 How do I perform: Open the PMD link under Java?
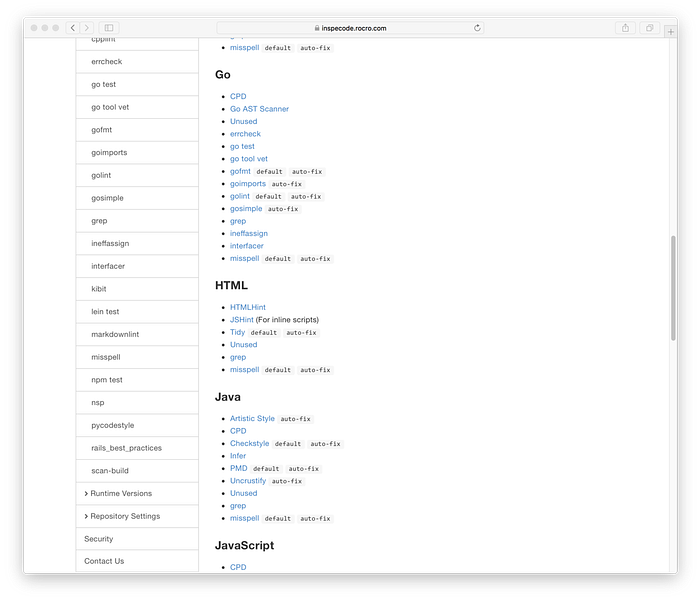pyautogui.click(x=238, y=468)
